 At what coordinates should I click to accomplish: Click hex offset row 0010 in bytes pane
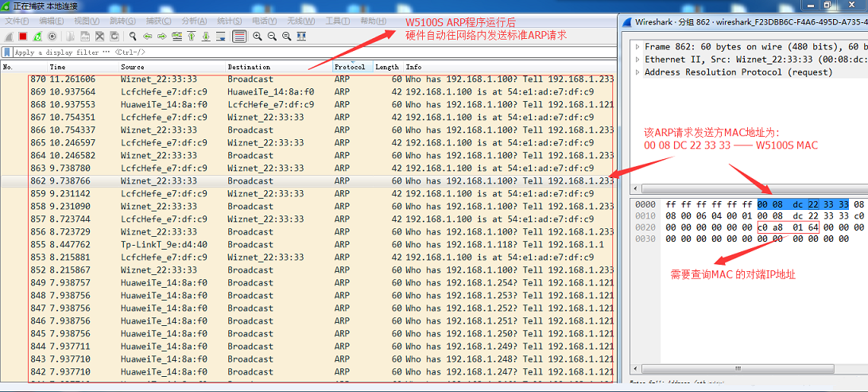click(645, 216)
